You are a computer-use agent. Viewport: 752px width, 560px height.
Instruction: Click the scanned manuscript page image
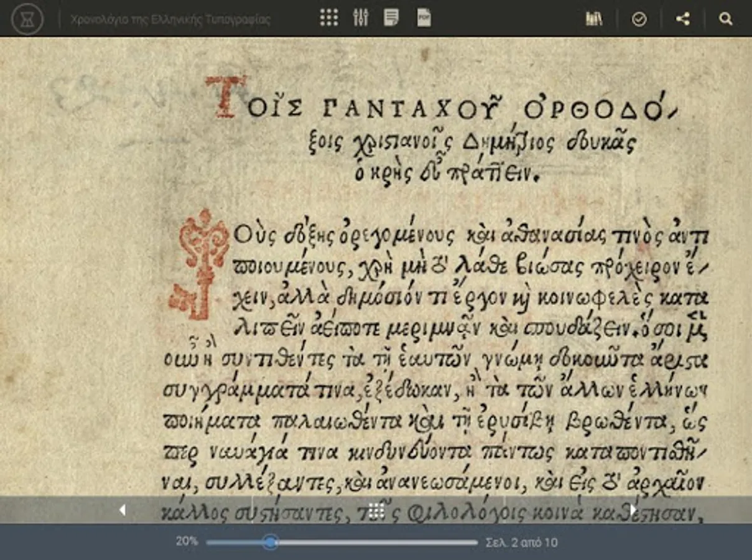click(376, 280)
